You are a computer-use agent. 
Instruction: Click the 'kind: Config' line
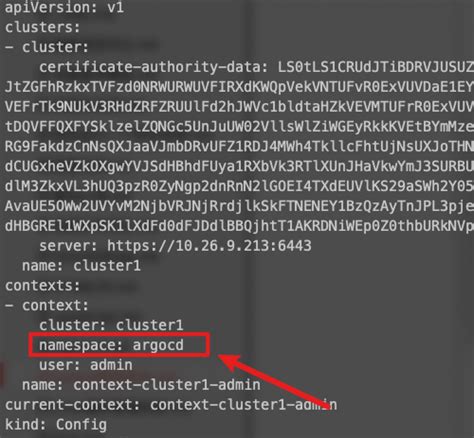[56, 425]
